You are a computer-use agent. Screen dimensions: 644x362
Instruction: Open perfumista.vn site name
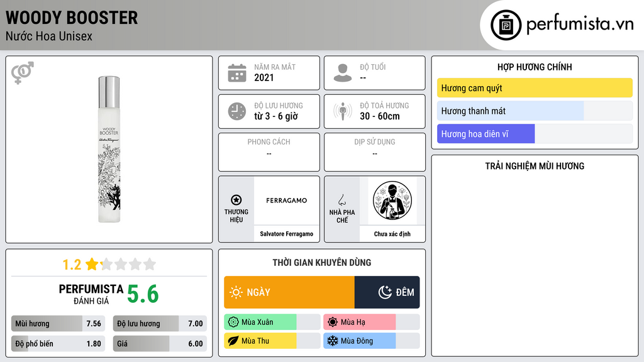click(x=580, y=25)
